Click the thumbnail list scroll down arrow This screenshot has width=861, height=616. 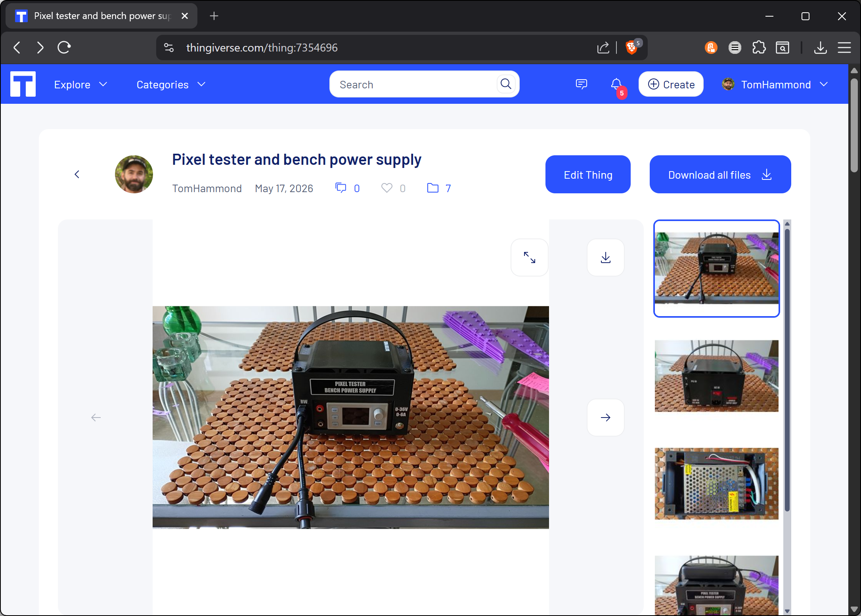pos(787,611)
